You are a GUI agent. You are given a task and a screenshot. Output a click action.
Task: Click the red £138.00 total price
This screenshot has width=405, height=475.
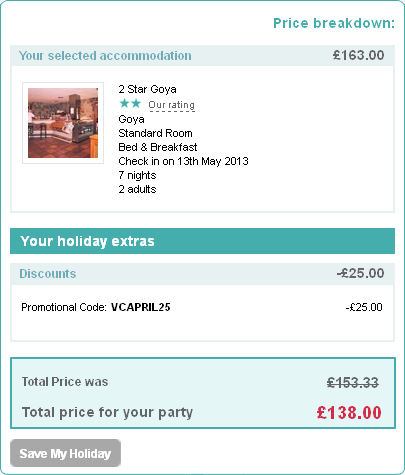(x=349, y=413)
